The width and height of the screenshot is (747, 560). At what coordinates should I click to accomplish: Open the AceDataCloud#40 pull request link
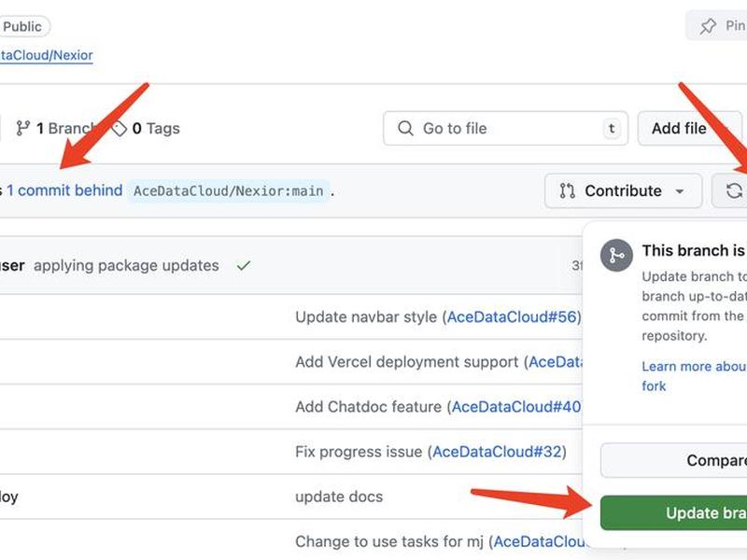click(x=516, y=407)
